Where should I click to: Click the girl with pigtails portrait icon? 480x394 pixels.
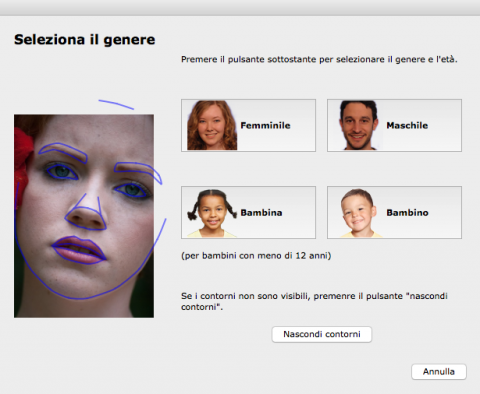[x=212, y=213]
